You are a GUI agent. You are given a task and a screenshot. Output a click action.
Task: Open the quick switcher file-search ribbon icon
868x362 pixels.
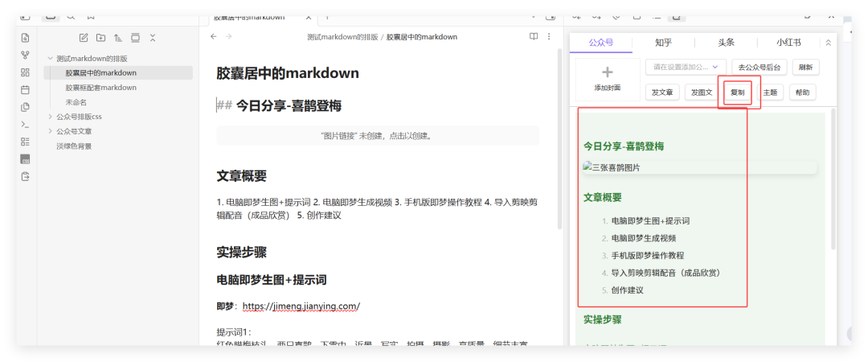[x=25, y=39]
